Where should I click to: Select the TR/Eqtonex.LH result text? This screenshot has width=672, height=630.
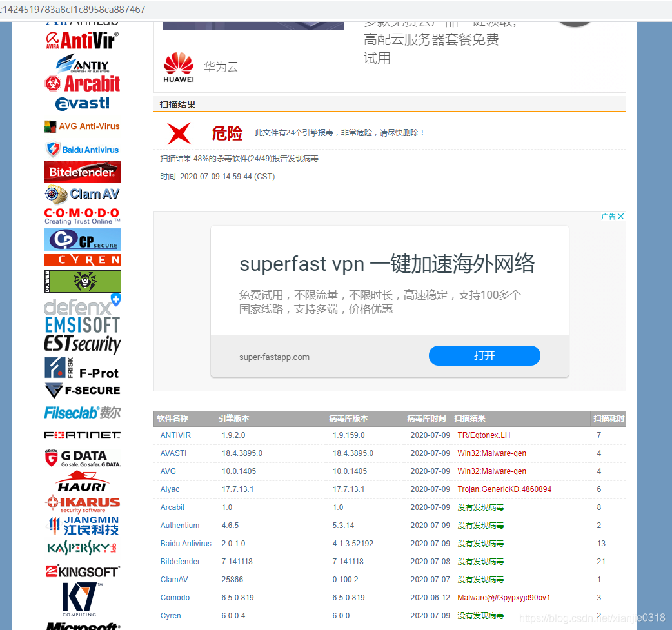point(484,435)
